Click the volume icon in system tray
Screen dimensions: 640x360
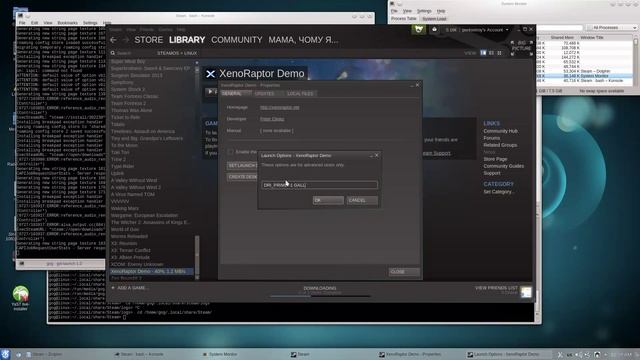click(579, 355)
